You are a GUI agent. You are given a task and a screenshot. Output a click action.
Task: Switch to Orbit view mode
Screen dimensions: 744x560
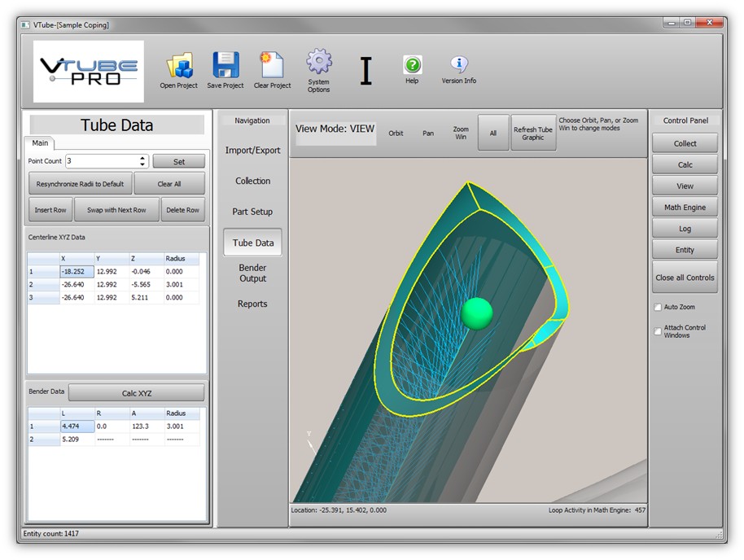click(x=396, y=133)
